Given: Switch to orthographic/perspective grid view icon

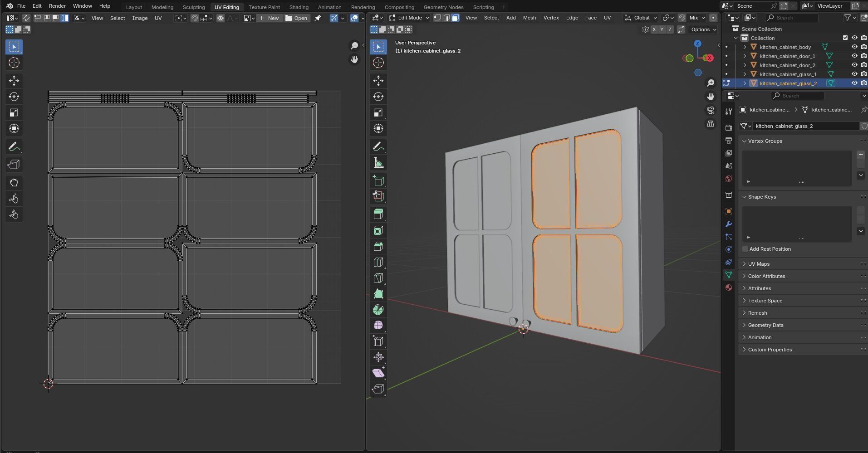Looking at the screenshot, I should pos(711,124).
